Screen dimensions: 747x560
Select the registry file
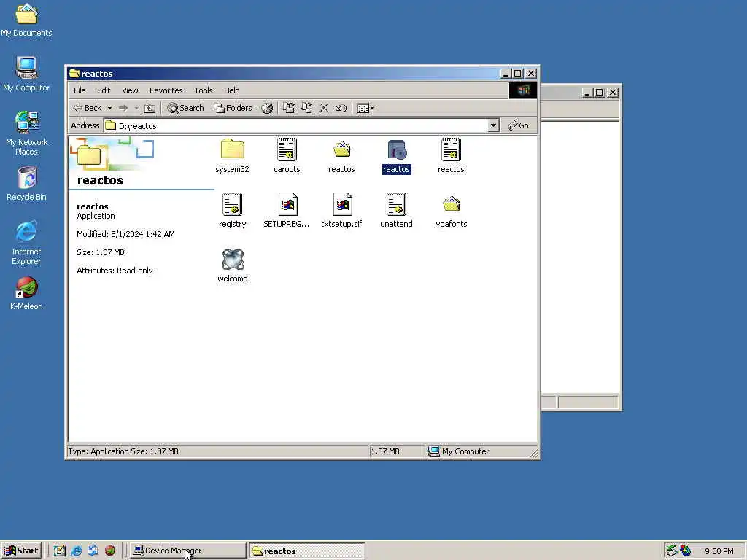(x=233, y=211)
